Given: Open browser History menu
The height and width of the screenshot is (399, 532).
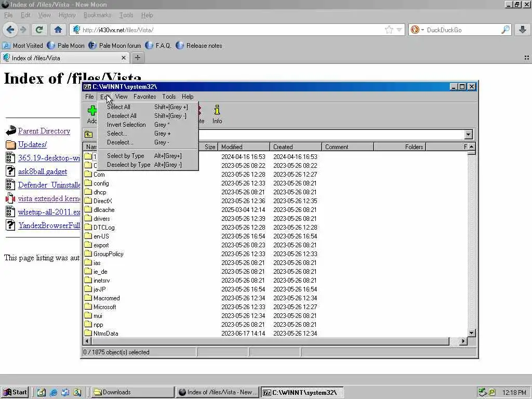Looking at the screenshot, I should (x=67, y=15).
